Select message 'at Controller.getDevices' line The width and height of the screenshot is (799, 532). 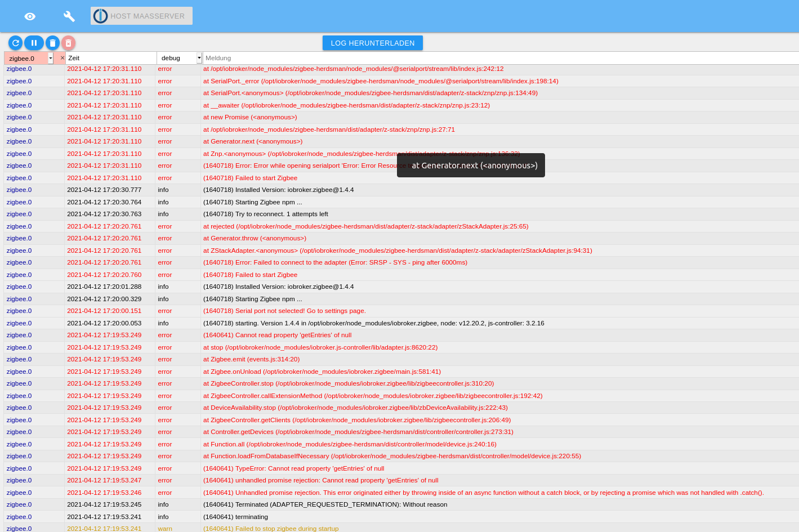[x=358, y=432]
